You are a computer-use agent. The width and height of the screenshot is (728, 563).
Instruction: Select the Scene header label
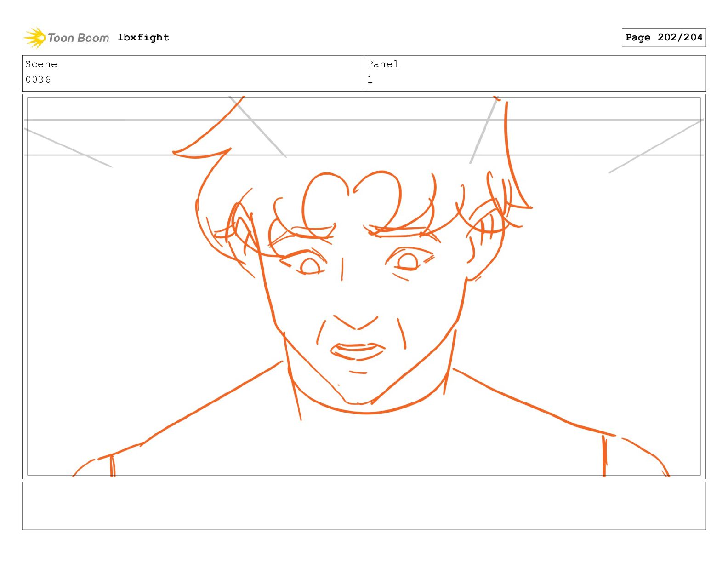tap(41, 64)
